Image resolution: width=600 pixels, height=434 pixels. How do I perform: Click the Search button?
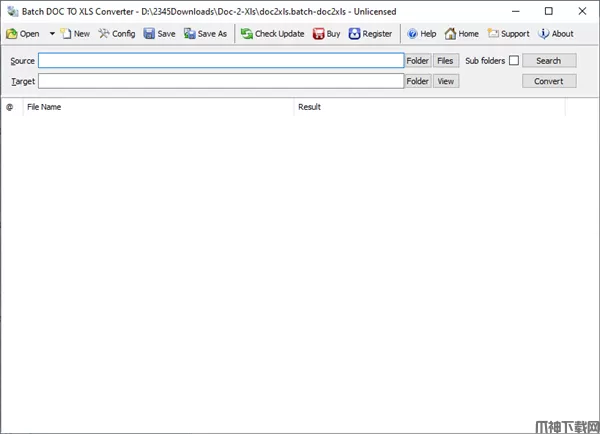click(549, 60)
